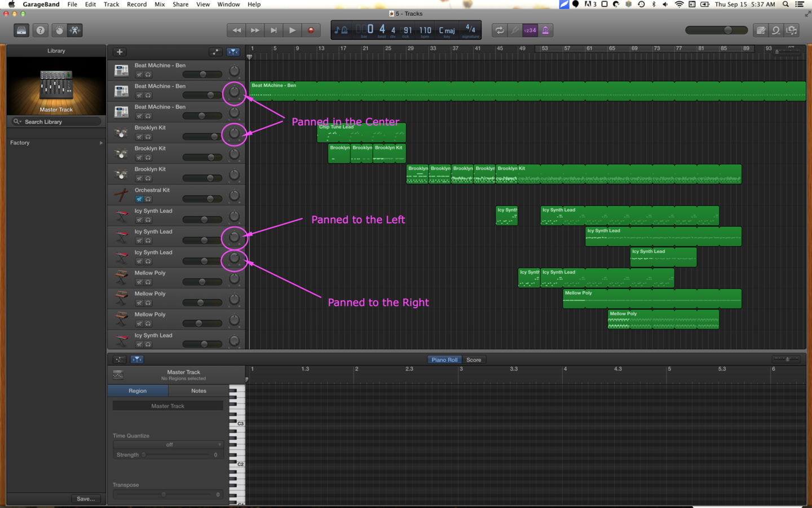Adjust the Orchestral Kit volume slider
Image resolution: width=812 pixels, height=508 pixels.
[202, 199]
